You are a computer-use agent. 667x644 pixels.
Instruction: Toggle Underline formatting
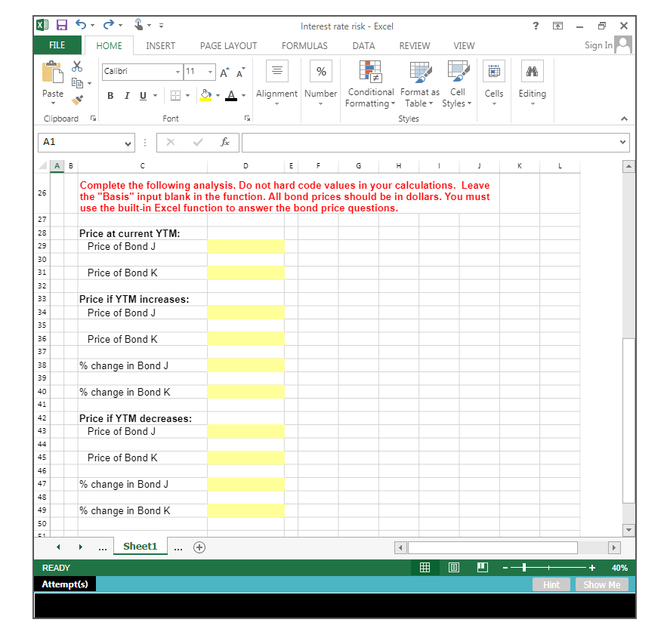(142, 95)
